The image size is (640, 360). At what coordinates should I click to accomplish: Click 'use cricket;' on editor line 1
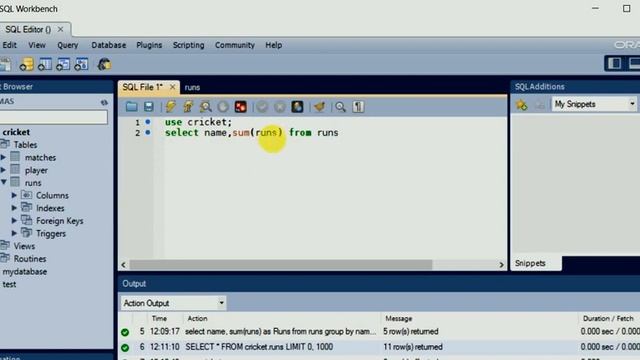(x=198, y=122)
